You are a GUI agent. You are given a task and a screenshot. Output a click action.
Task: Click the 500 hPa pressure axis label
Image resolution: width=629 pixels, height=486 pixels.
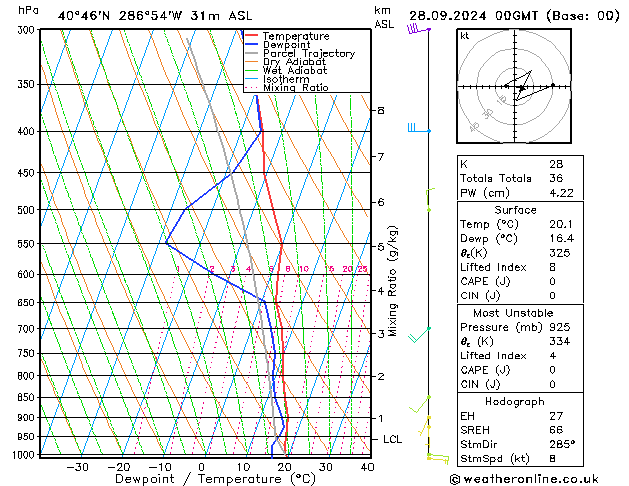pyautogui.click(x=26, y=210)
